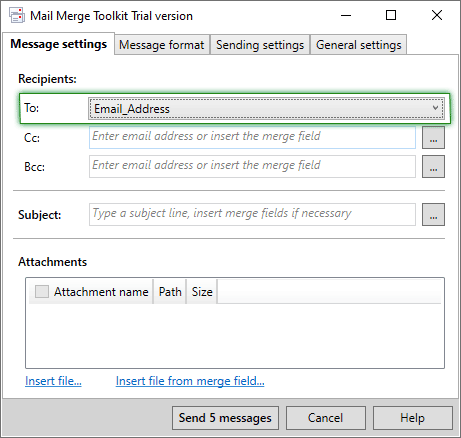Switch to the Message format tab

[162, 45]
